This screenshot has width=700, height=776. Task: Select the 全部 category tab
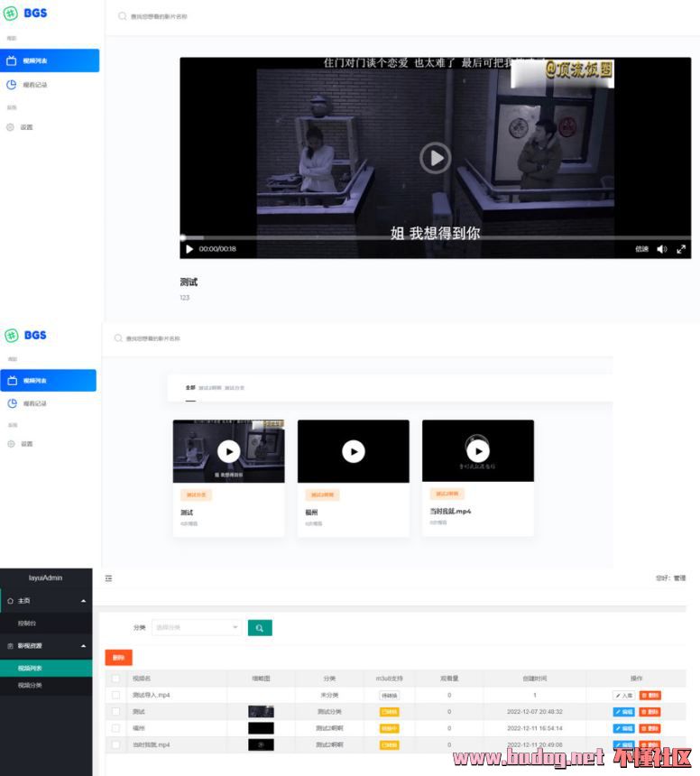190,387
